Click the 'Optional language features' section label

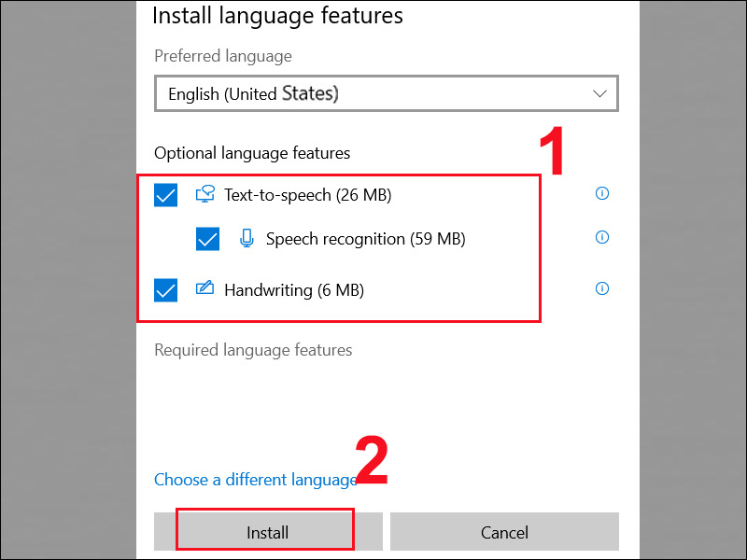pos(252,152)
